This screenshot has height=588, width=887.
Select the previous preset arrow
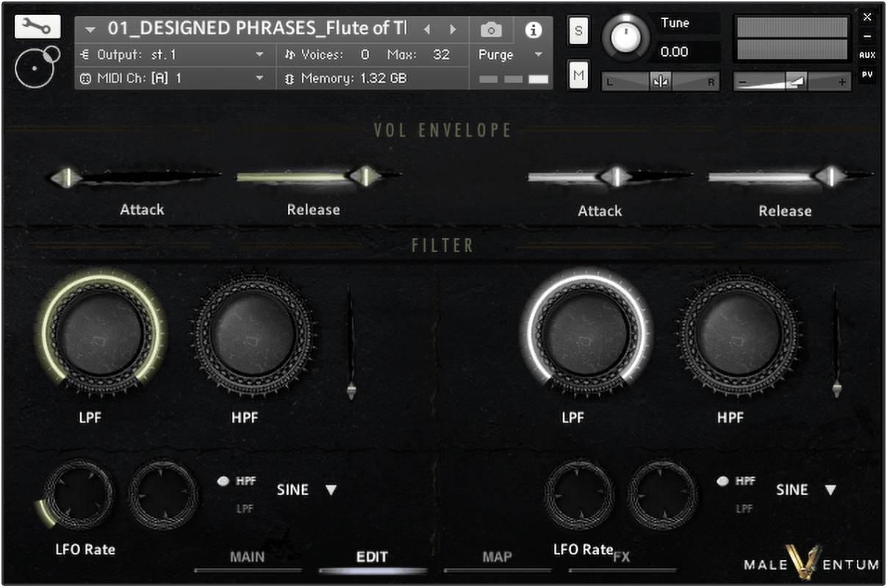click(428, 29)
